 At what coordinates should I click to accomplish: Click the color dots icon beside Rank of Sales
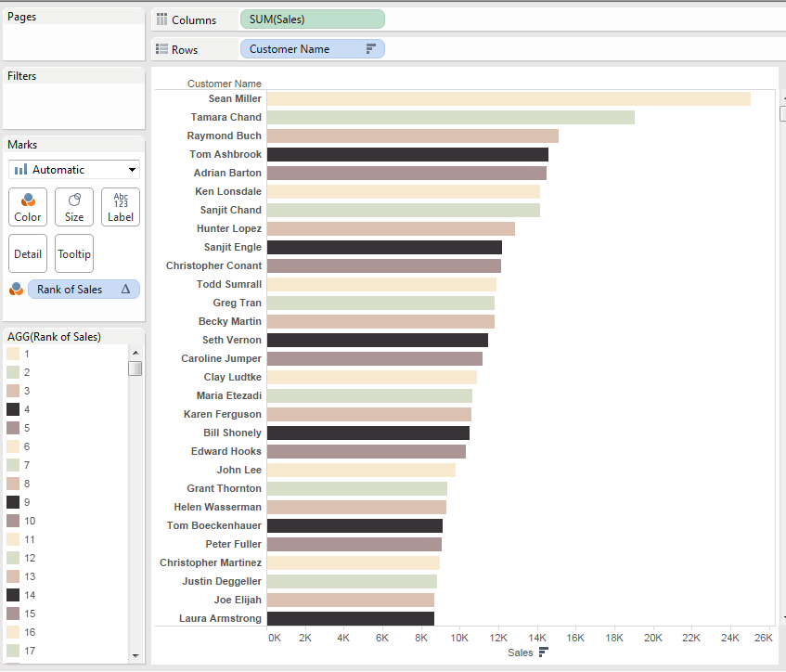pyautogui.click(x=16, y=290)
